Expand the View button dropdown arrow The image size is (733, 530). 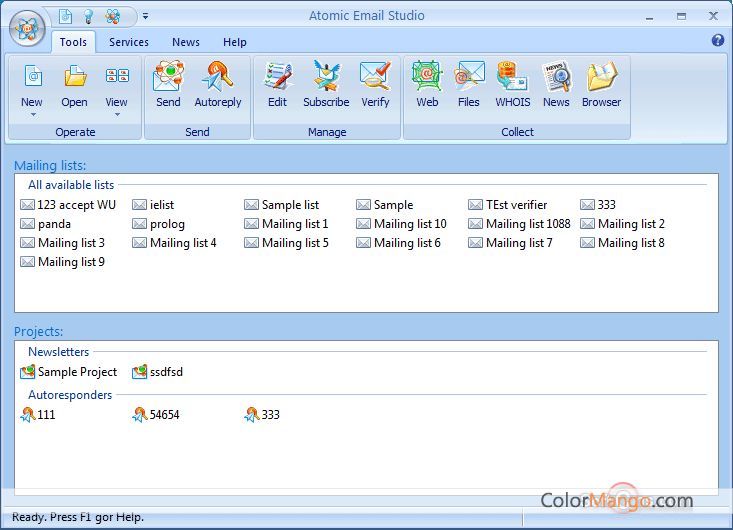(117, 115)
